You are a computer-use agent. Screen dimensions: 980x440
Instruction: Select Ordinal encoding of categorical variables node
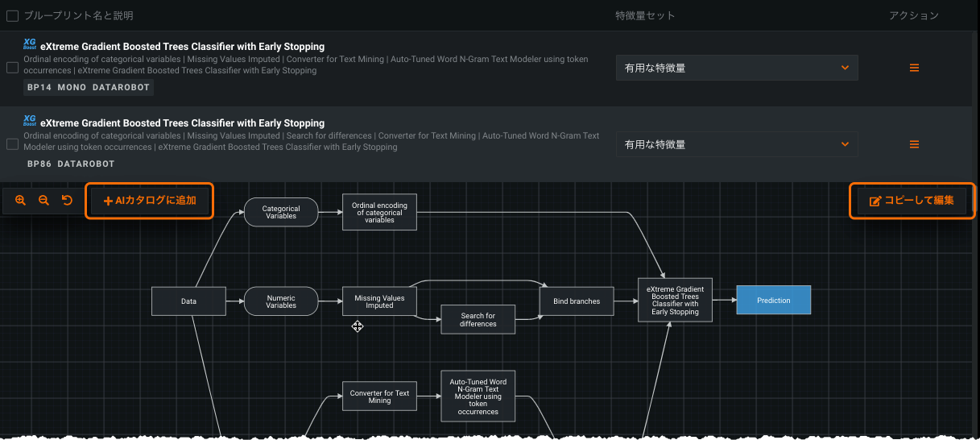379,212
